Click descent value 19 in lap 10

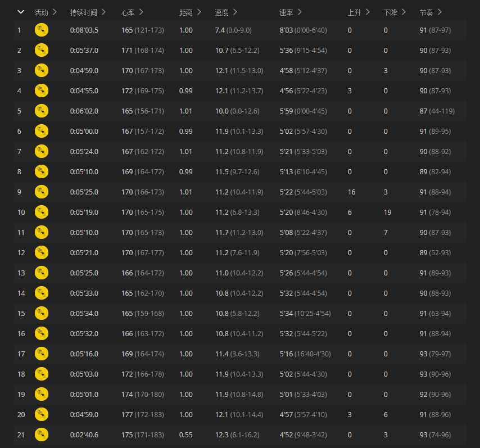point(387,212)
